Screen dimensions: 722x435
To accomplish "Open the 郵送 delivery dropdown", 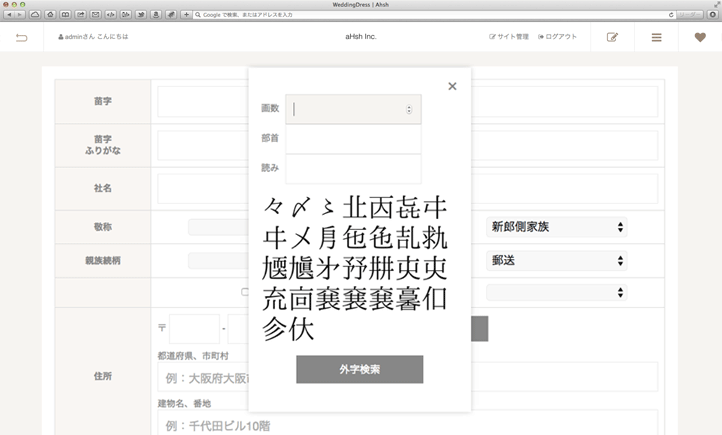I will click(x=557, y=261).
